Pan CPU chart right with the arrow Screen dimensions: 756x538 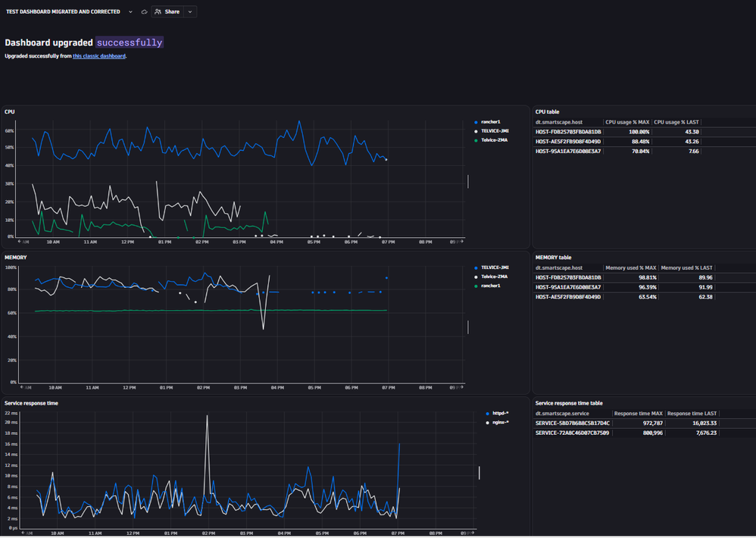point(461,242)
